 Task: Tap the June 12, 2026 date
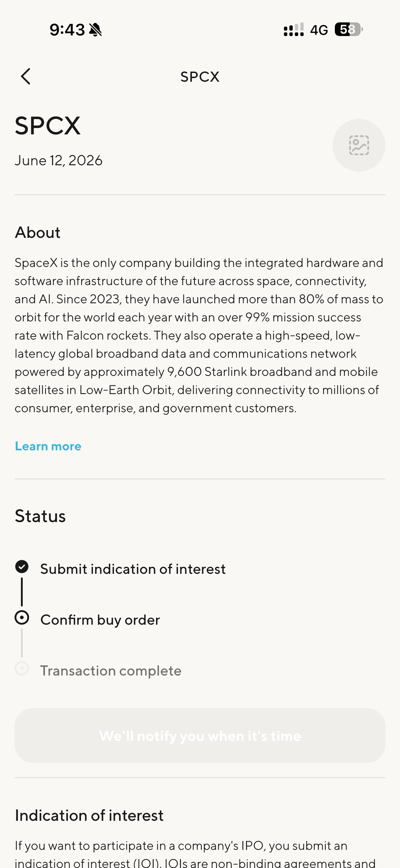[59, 160]
